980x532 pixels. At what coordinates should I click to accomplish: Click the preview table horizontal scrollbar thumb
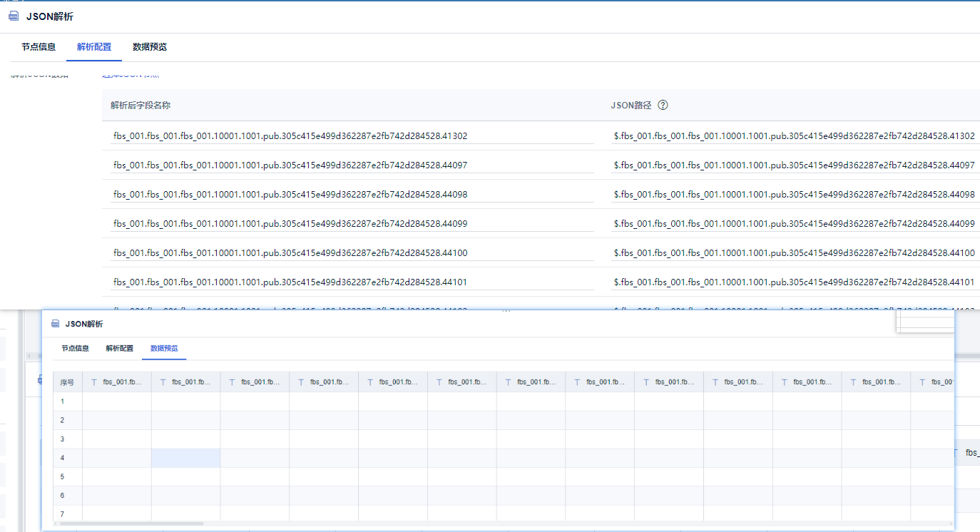(132, 523)
